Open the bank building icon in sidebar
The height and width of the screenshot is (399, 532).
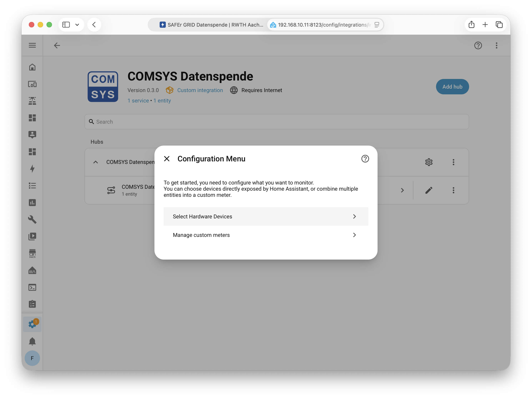click(32, 270)
